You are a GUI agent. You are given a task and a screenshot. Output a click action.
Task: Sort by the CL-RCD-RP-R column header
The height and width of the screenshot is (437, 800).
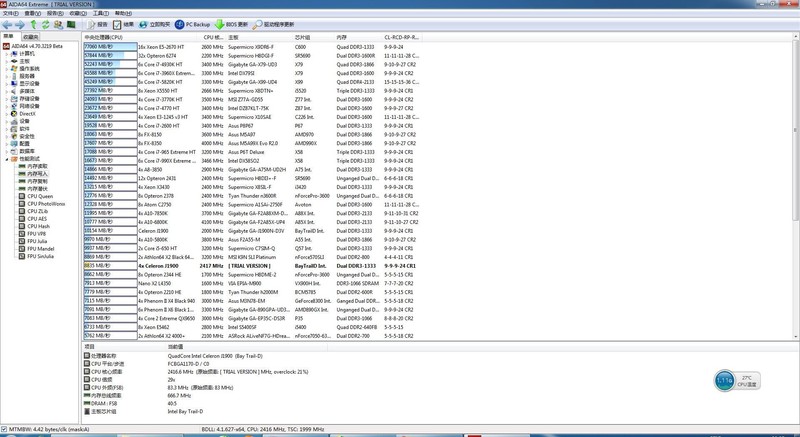[x=402, y=37]
